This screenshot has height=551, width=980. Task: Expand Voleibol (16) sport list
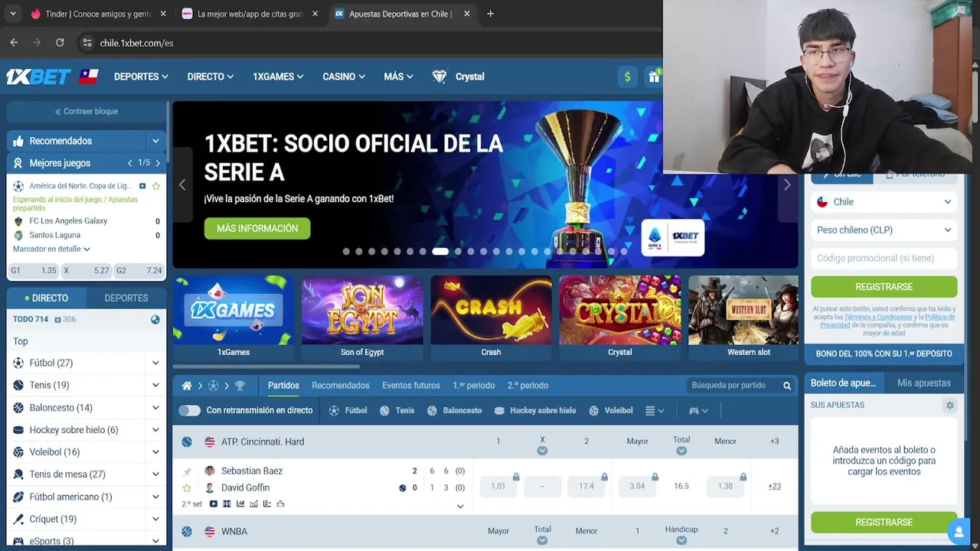155,452
